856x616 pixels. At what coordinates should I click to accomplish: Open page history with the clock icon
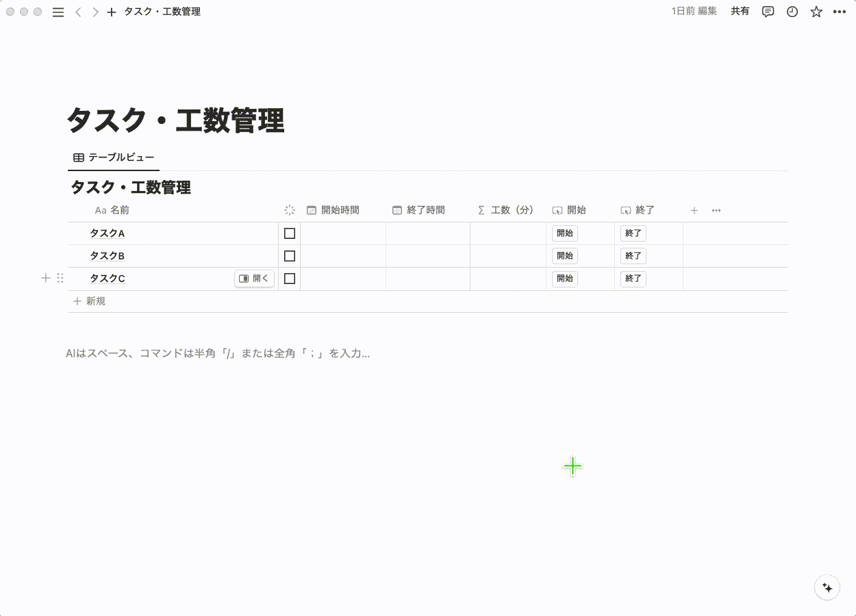pyautogui.click(x=792, y=12)
